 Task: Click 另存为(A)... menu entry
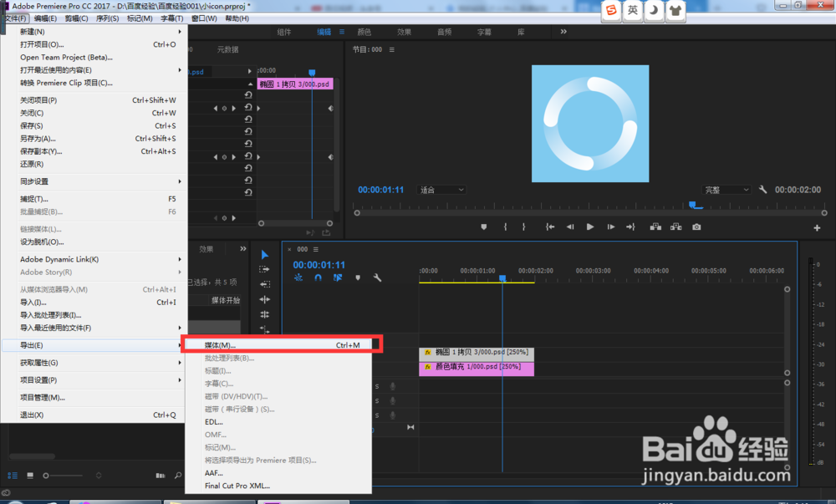click(94, 139)
